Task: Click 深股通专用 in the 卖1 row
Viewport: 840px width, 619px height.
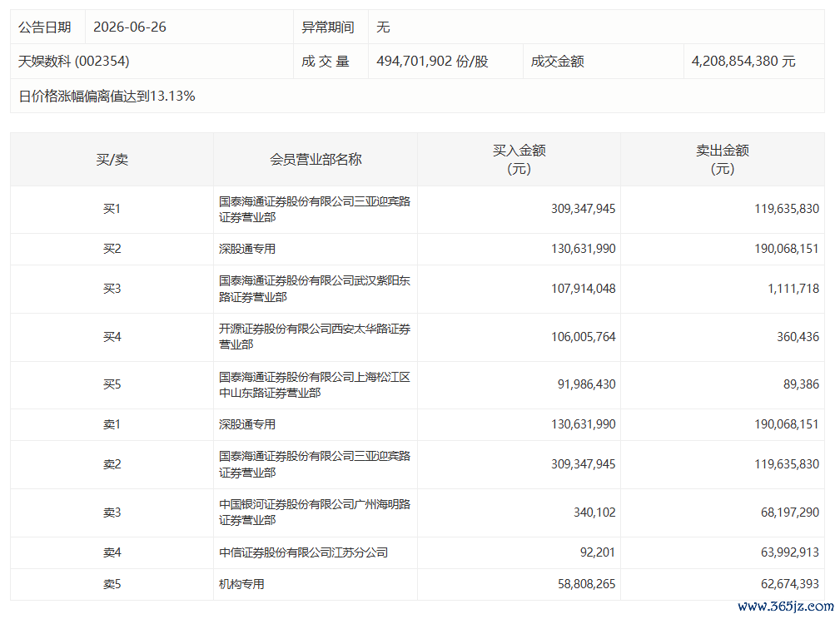Action: [x=247, y=424]
